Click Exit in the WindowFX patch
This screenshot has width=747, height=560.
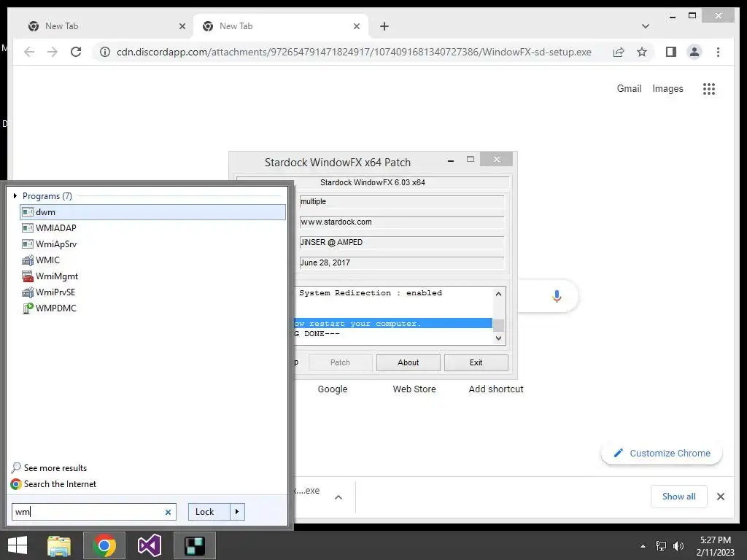coord(476,363)
